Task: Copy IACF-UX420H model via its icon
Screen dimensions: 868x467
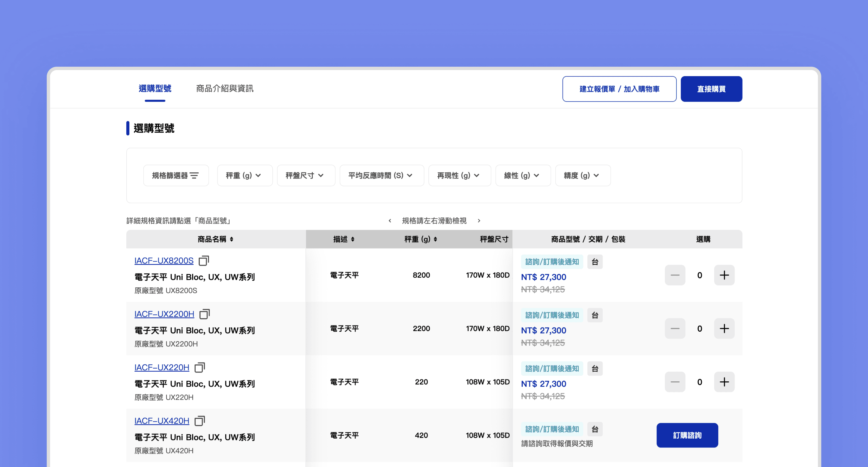Action: click(199, 421)
